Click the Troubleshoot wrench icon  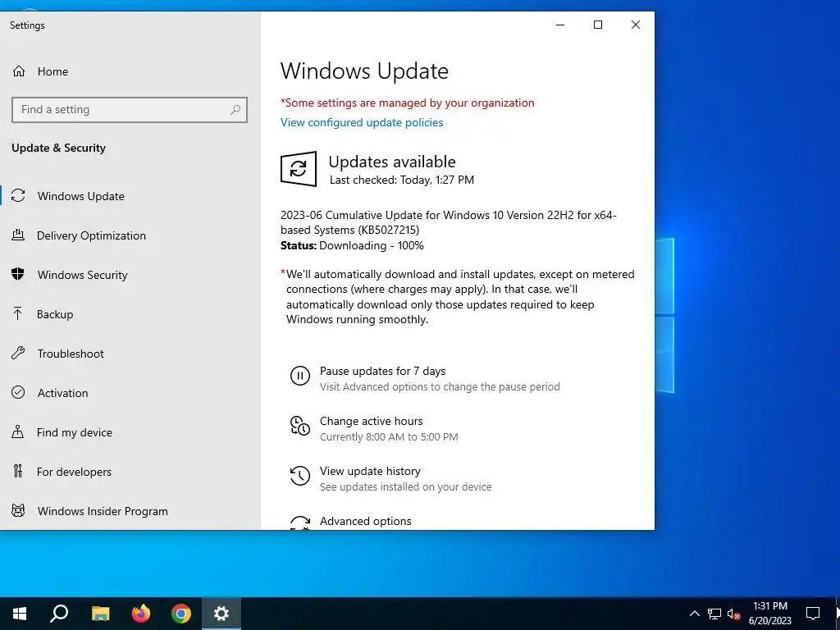pos(18,353)
